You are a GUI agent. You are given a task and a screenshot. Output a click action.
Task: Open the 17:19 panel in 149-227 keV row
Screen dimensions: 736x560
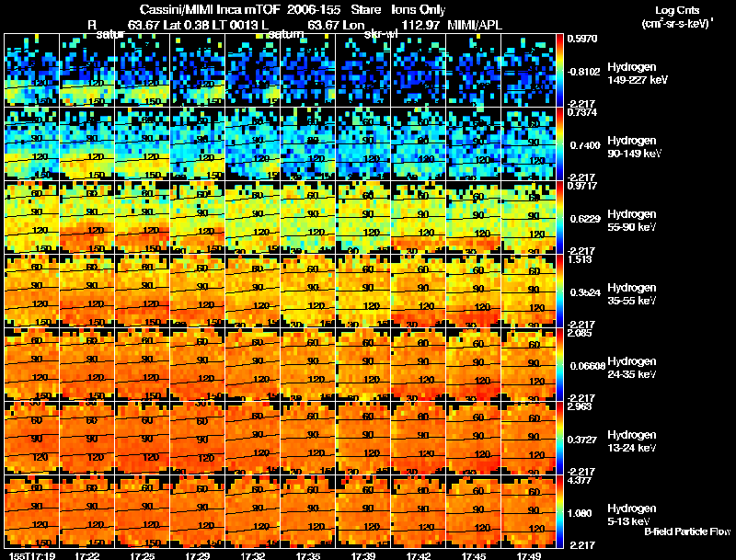[x=32, y=71]
